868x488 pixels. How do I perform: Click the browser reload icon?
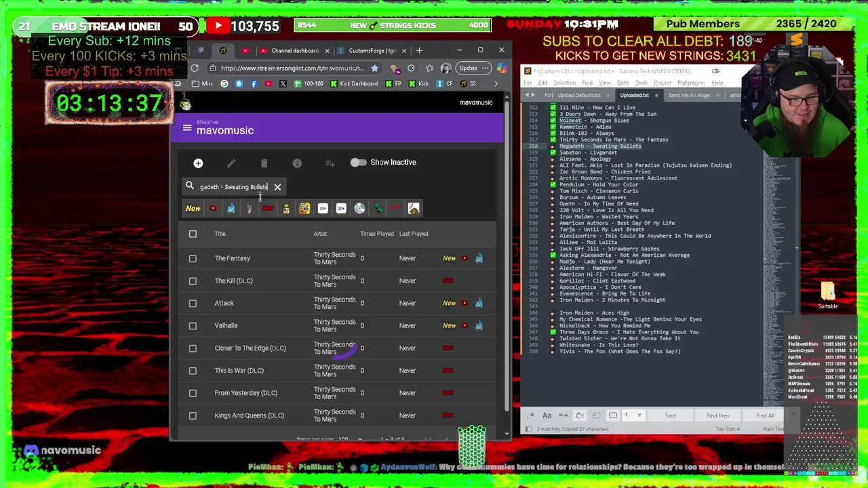(195, 68)
